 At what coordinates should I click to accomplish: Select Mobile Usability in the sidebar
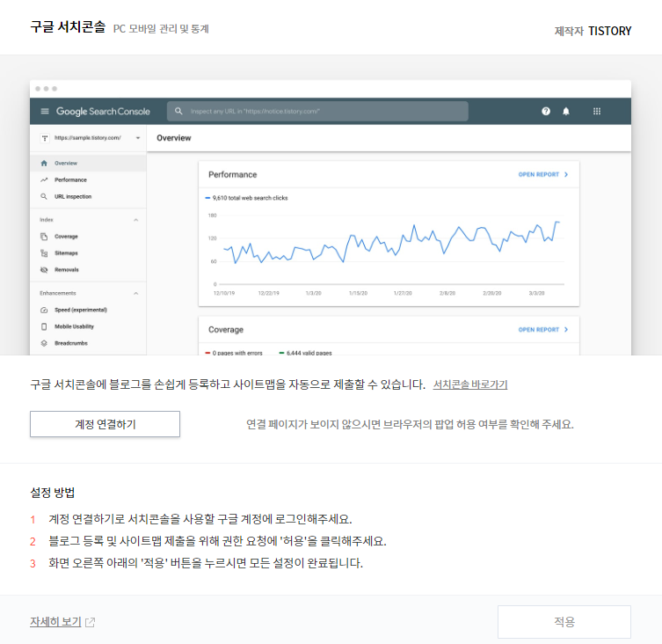coord(88,326)
